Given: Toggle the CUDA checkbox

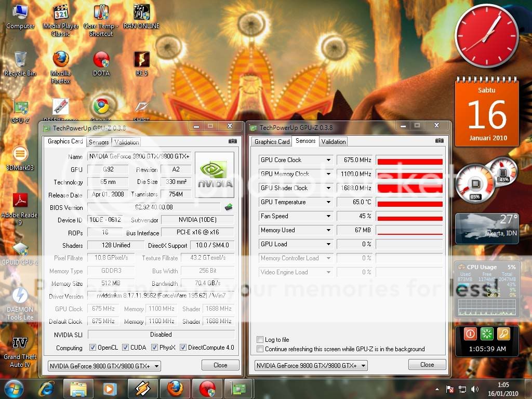Looking at the screenshot, I should click(x=125, y=348).
